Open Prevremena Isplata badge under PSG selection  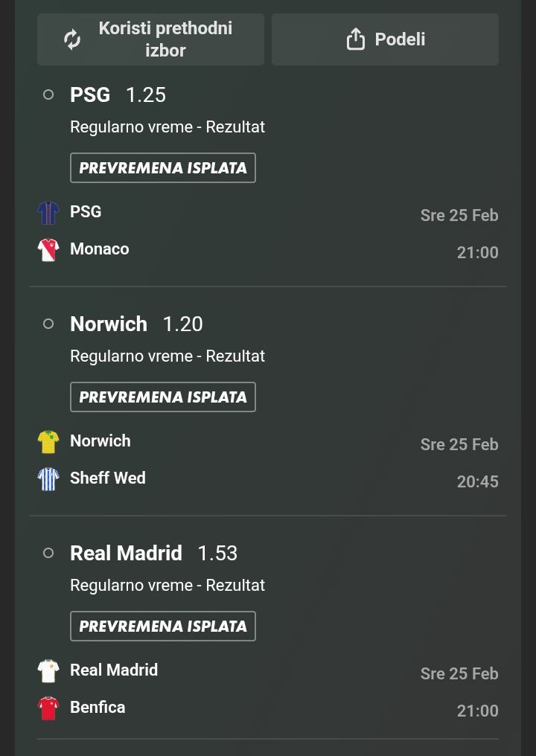click(x=163, y=168)
